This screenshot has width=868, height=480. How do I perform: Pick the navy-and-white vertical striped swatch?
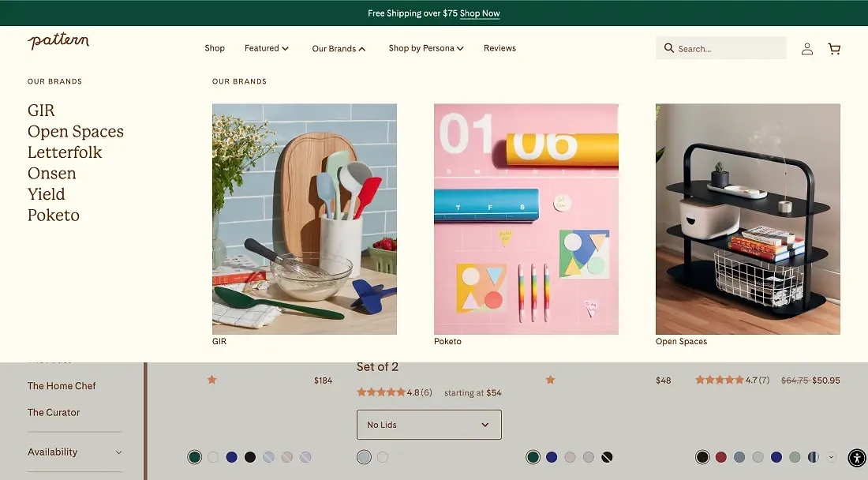click(x=813, y=457)
